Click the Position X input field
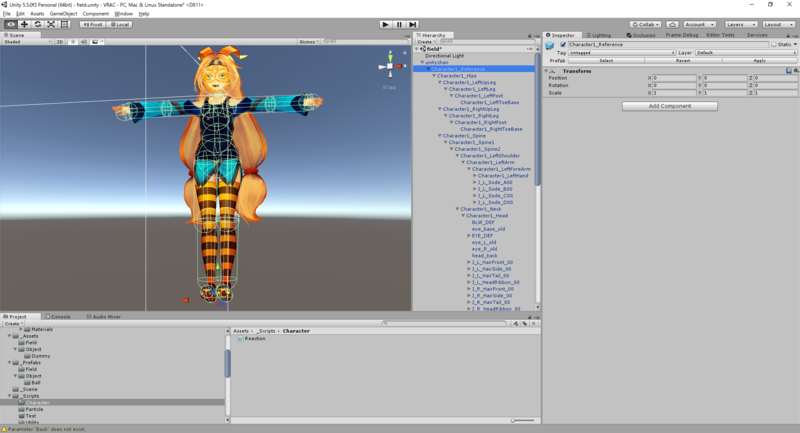Screen dimensions: 800x433 [x=674, y=78]
